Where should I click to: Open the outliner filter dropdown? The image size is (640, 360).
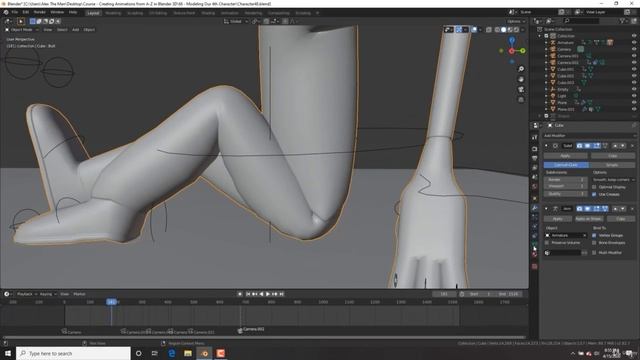point(623,21)
